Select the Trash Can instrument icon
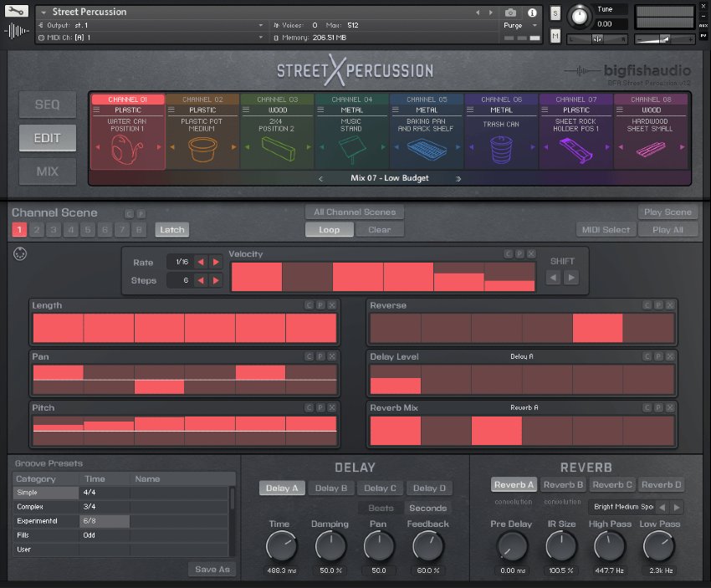Viewport: 711px width, 588px height. [x=501, y=151]
